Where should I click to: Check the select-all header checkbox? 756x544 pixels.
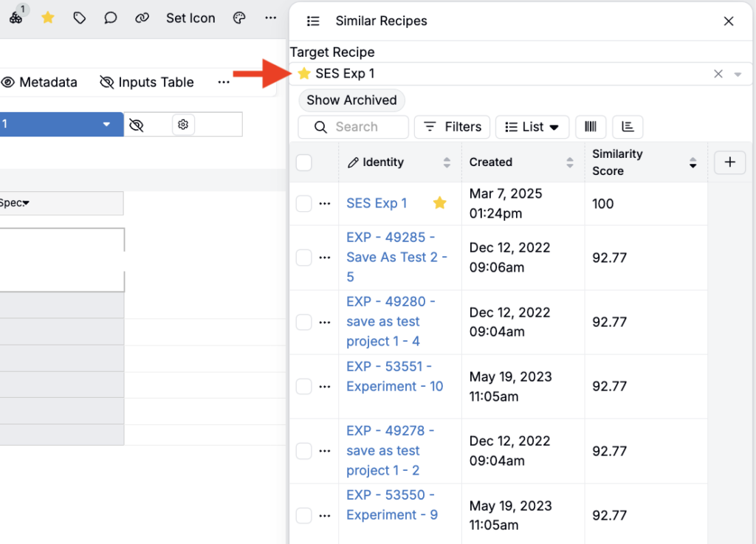pos(304,162)
